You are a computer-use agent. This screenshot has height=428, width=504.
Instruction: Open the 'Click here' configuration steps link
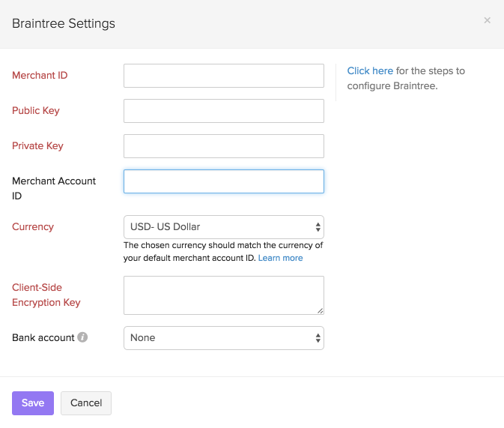pos(370,71)
